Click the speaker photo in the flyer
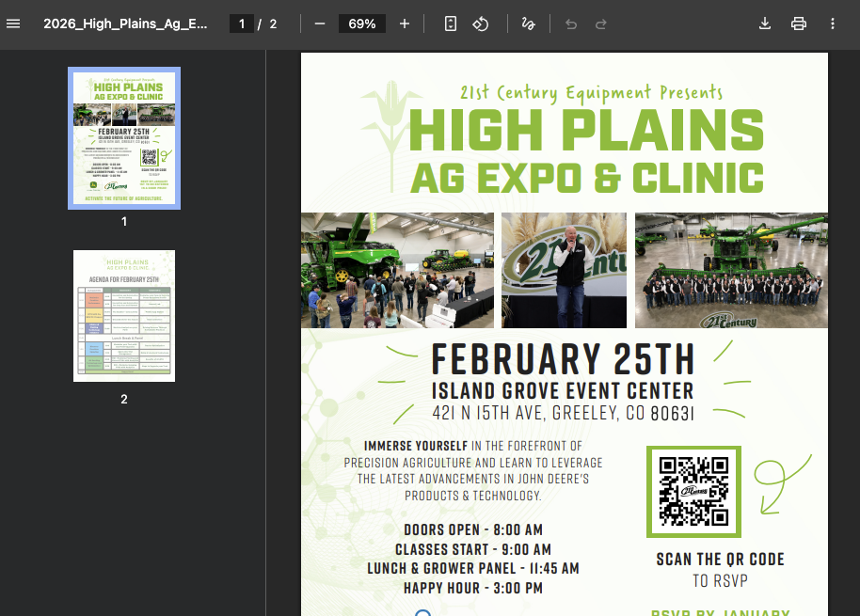The width and height of the screenshot is (860, 616). point(564,270)
